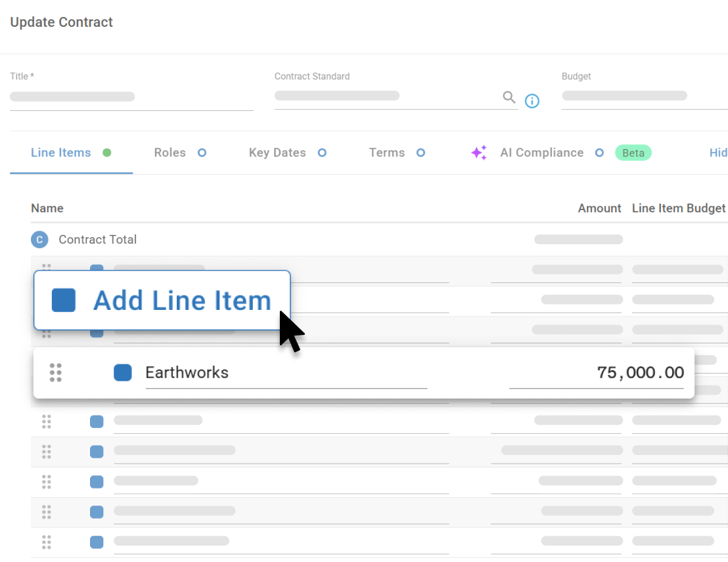Check the checkbox in the bottom line item row
The width and height of the screenshot is (728, 562).
(x=97, y=542)
